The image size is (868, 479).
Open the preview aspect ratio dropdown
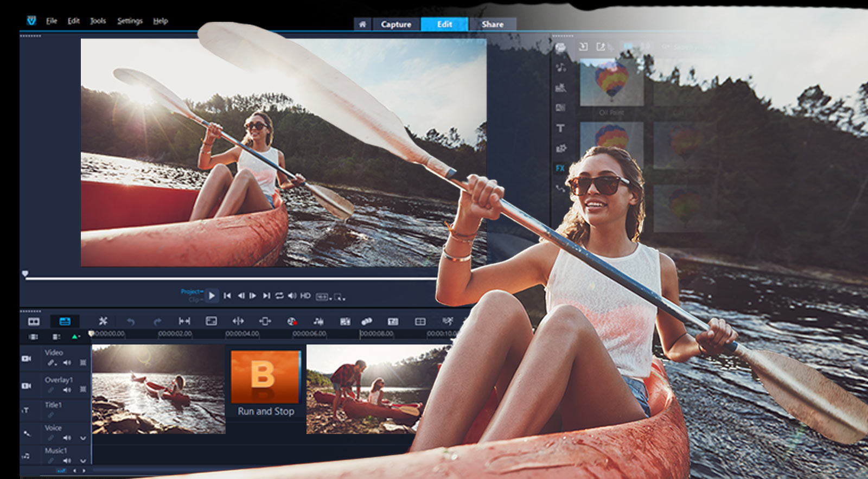[x=323, y=297]
